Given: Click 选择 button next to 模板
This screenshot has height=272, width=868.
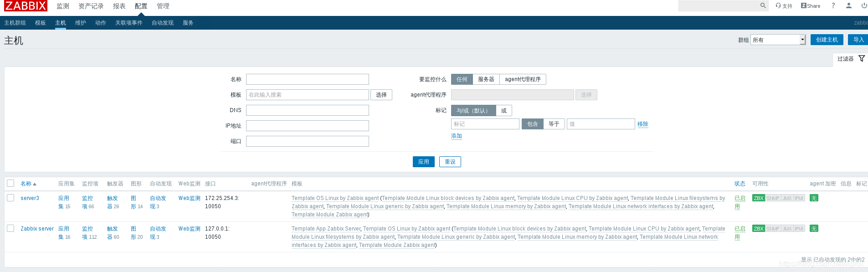Looking at the screenshot, I should (381, 95).
